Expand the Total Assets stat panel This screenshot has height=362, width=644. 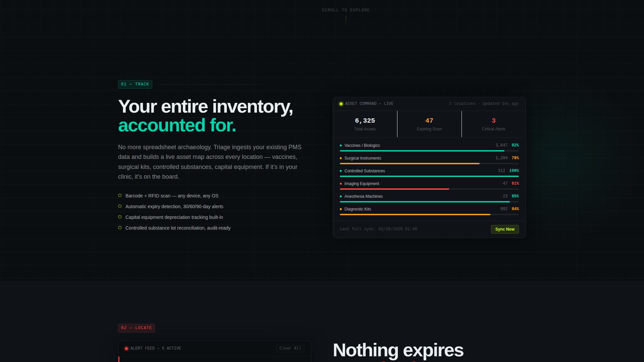click(x=365, y=124)
